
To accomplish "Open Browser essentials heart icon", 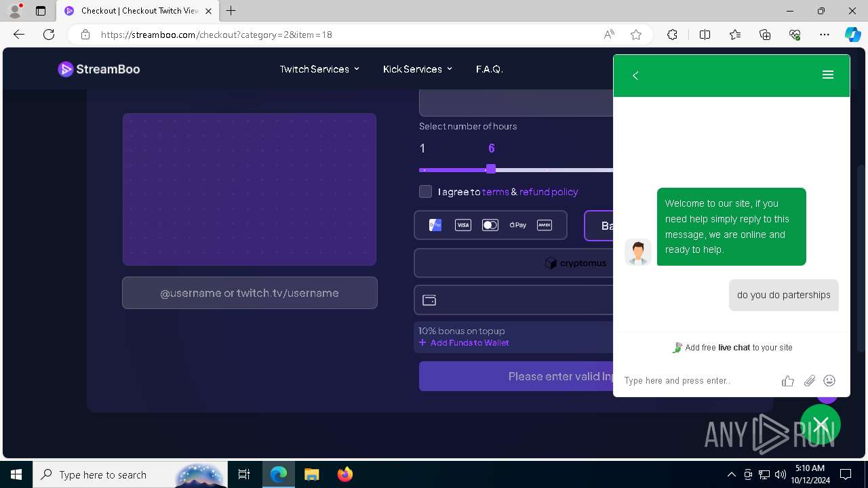I will (x=795, y=35).
